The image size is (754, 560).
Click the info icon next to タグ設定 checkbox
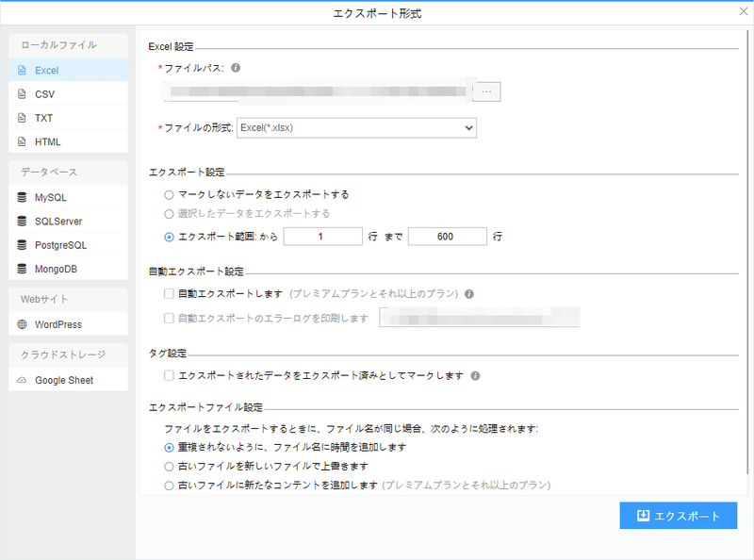(x=476, y=375)
